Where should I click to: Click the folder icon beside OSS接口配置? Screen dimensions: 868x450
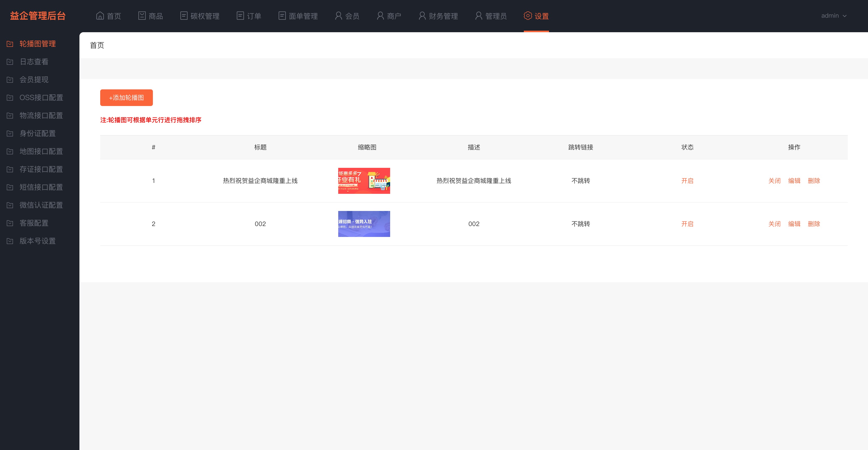click(10, 97)
